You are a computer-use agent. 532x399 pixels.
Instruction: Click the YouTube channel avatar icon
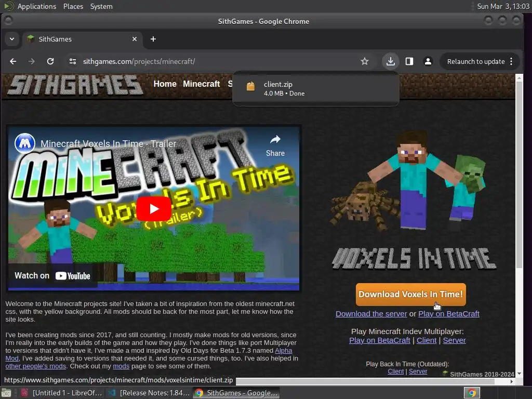tap(25, 143)
